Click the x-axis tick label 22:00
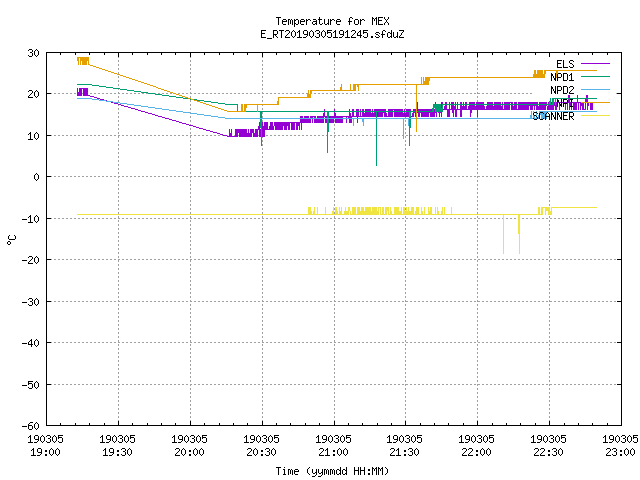Viewport: 640px width, 480px height. tap(476, 452)
